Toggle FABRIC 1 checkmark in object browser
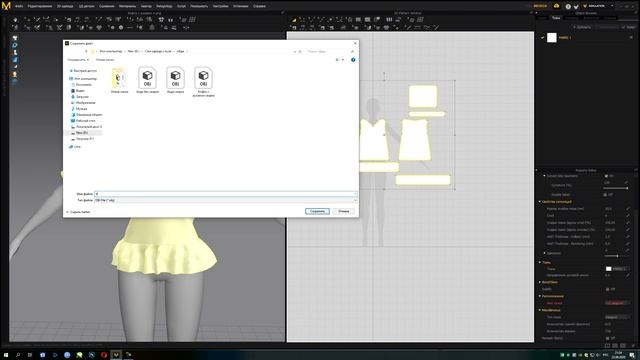 pos(542,38)
